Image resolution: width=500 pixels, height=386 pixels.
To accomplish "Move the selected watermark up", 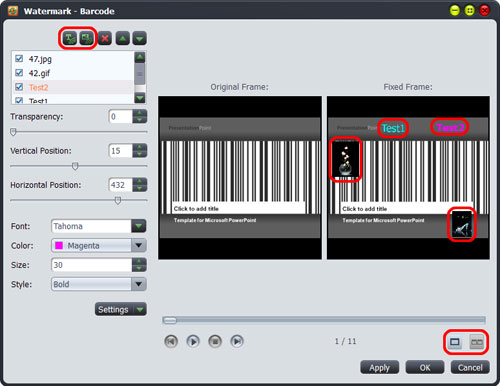I will [123, 39].
